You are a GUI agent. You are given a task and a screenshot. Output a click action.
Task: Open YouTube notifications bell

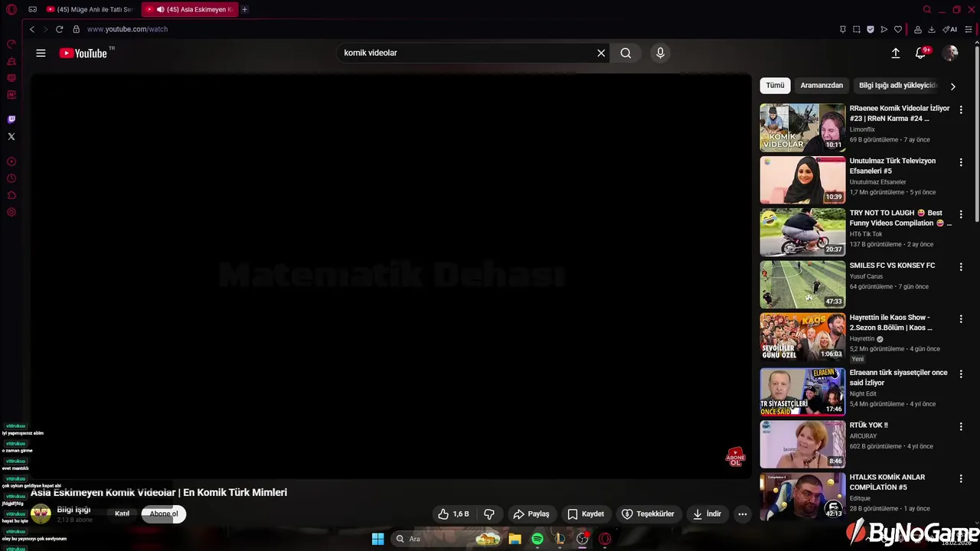coord(921,53)
